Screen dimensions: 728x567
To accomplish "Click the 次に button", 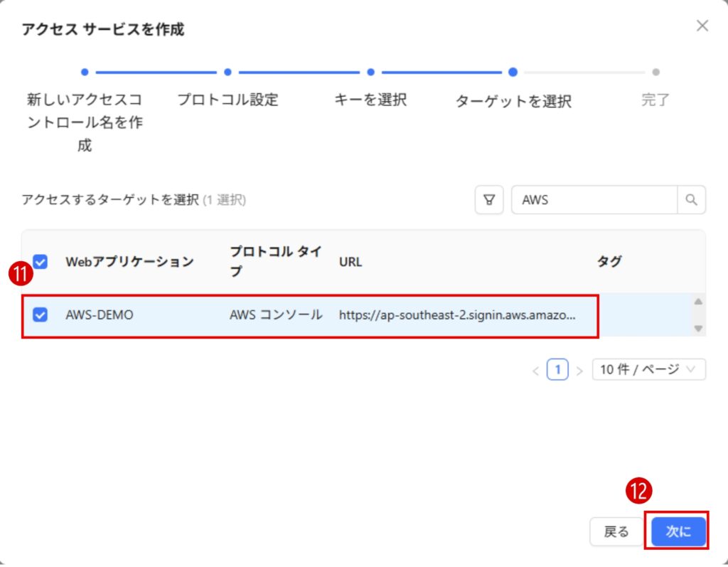I will (x=678, y=531).
